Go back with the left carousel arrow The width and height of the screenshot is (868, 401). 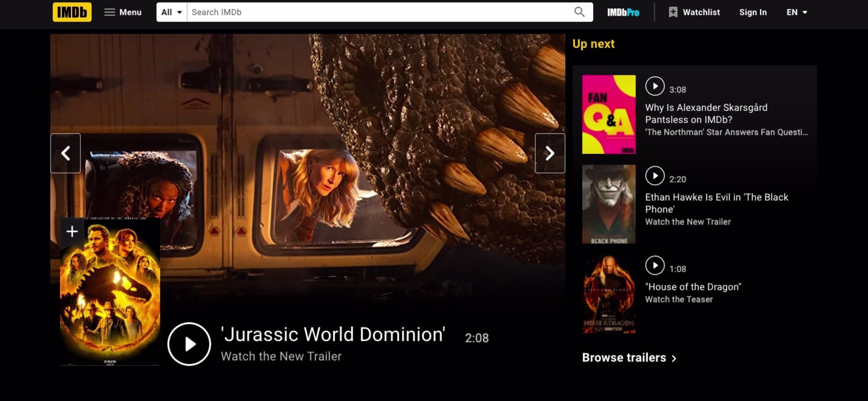pyautogui.click(x=65, y=153)
